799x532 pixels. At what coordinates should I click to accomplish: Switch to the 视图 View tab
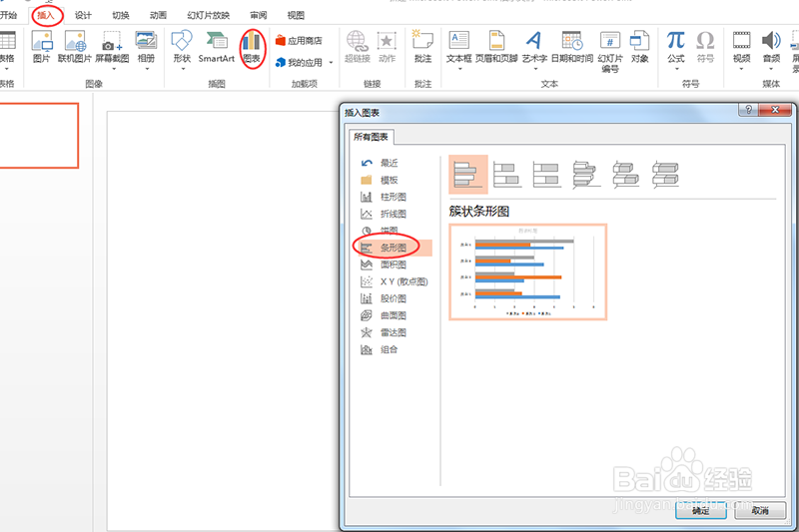coord(296,15)
